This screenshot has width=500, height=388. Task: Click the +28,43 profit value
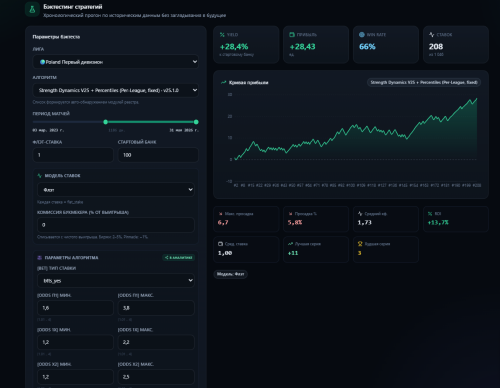pyautogui.click(x=302, y=47)
